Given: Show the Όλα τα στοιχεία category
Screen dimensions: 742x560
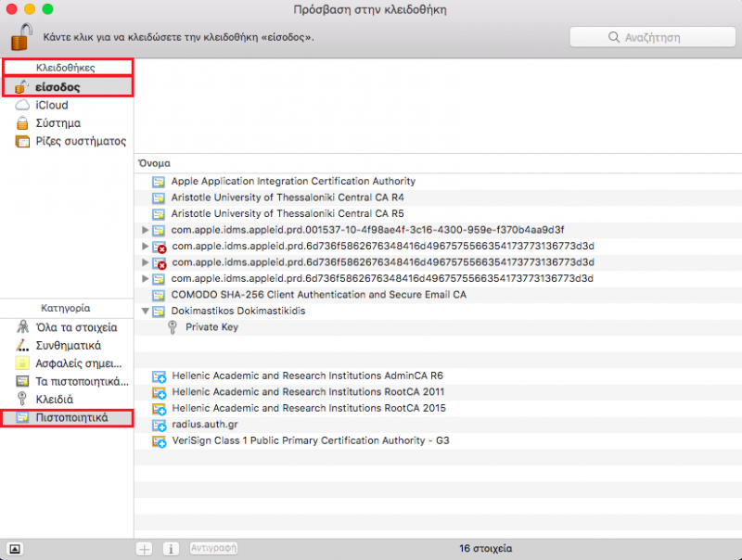Looking at the screenshot, I should tap(67, 327).
